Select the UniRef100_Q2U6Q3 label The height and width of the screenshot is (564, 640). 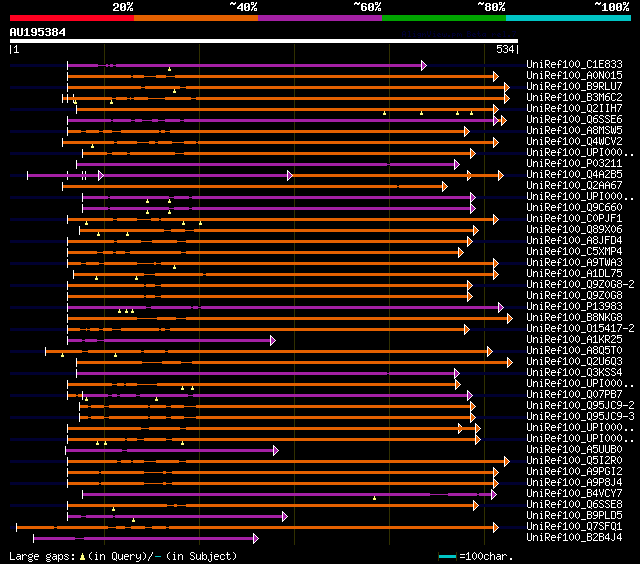(574, 362)
